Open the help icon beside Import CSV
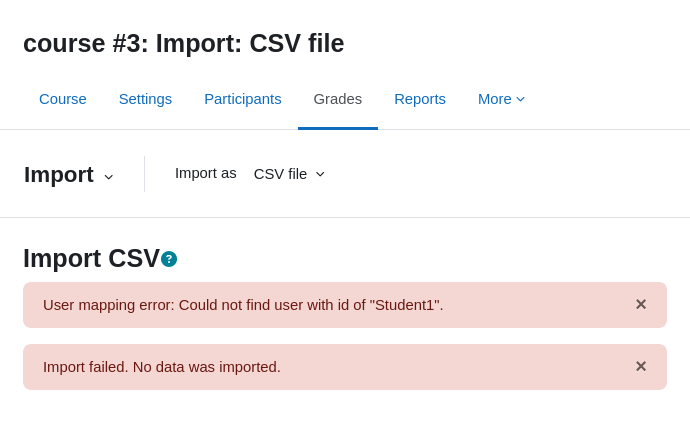The image size is (690, 445). 169,259
